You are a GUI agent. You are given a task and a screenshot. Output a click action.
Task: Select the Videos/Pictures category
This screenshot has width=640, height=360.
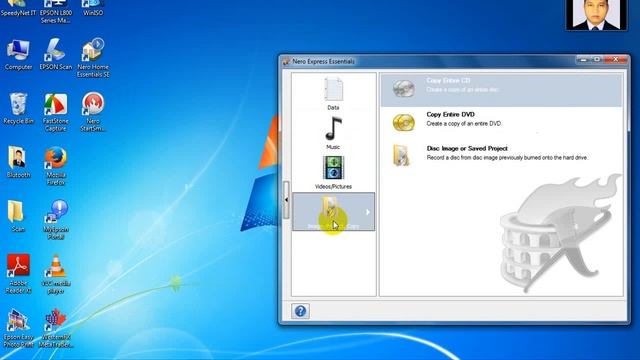333,172
